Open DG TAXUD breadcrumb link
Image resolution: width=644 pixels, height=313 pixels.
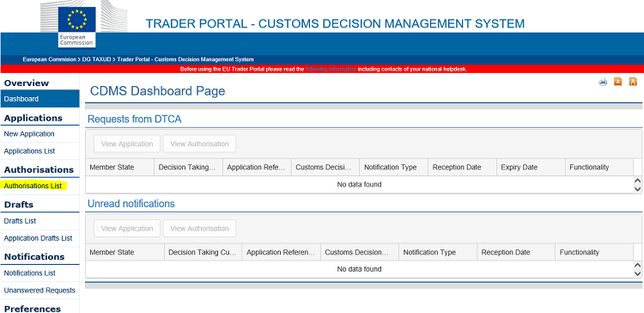coord(97,59)
